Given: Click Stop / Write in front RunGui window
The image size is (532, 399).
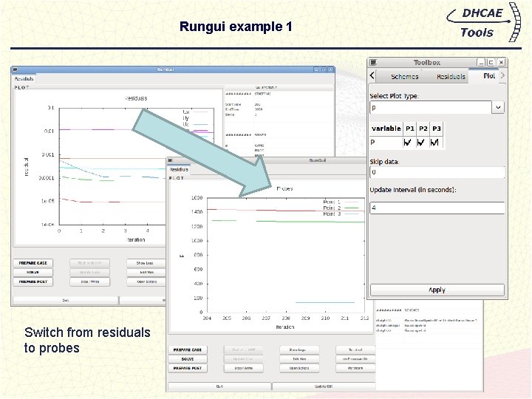Looking at the screenshot, I should click(244, 368).
